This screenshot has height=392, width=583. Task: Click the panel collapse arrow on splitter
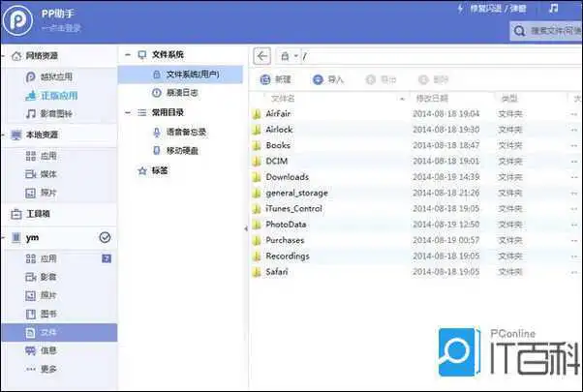point(246,228)
